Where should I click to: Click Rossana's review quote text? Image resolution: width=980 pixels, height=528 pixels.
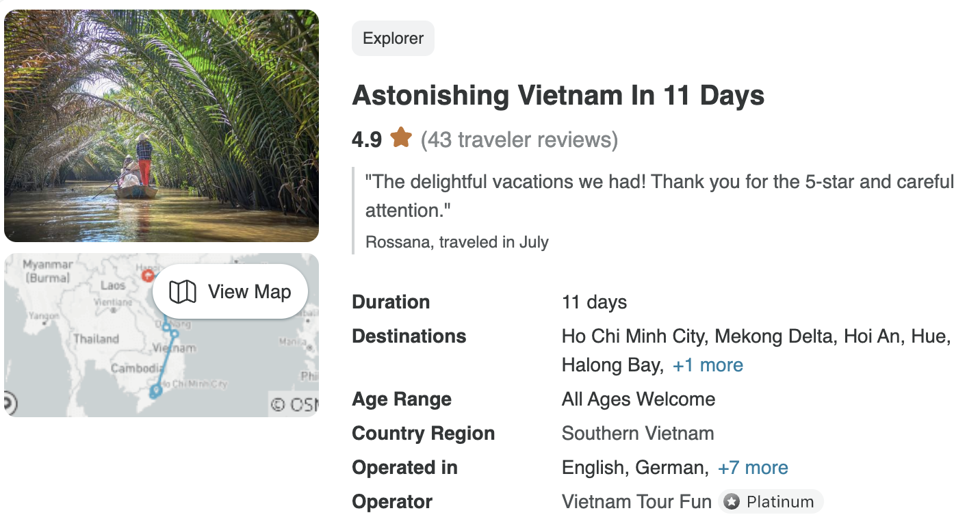tap(659, 196)
